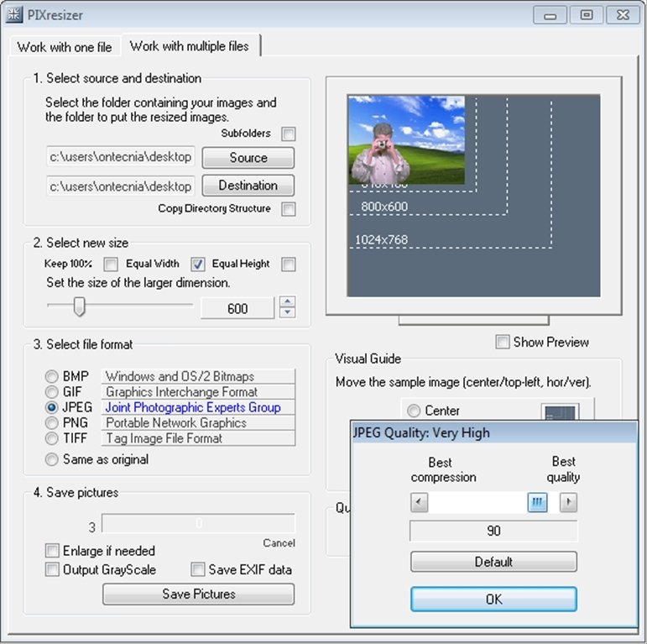647x644 pixels.
Task: Turn on Output GrayScale checkbox
Action: coord(52,569)
